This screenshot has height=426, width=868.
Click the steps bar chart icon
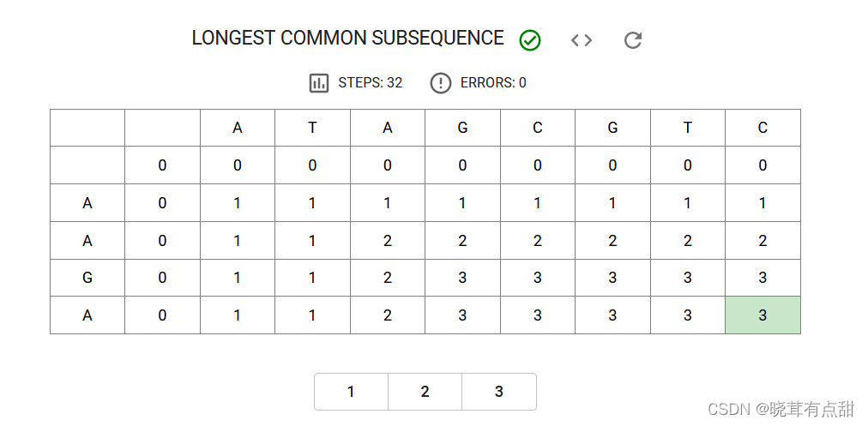click(x=318, y=83)
